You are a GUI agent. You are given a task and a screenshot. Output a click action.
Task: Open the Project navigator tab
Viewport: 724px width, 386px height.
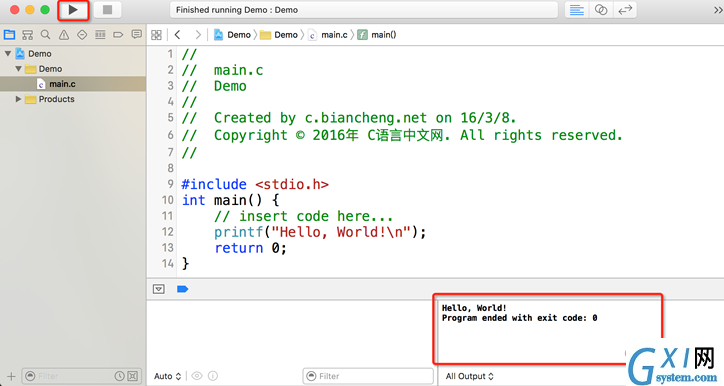(x=9, y=35)
